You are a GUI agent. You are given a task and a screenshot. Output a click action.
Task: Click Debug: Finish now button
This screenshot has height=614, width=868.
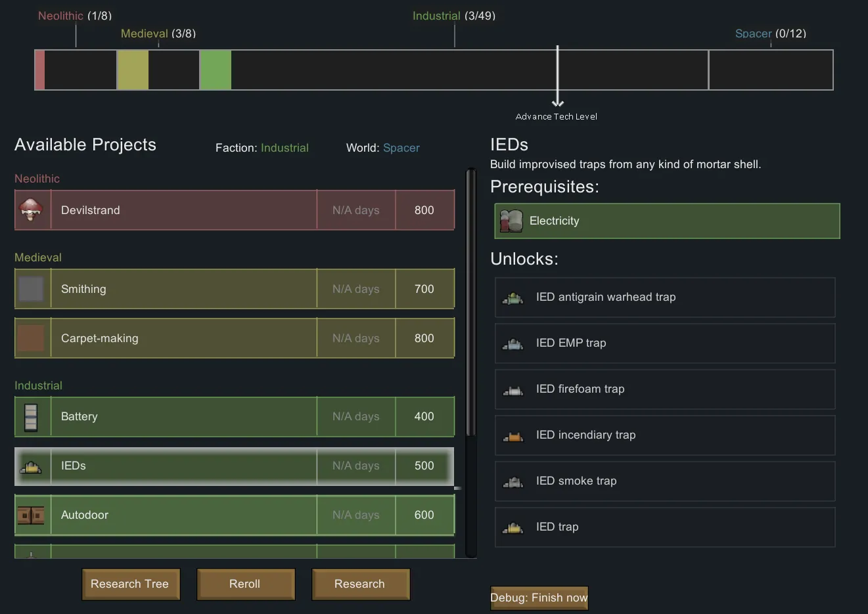point(539,598)
